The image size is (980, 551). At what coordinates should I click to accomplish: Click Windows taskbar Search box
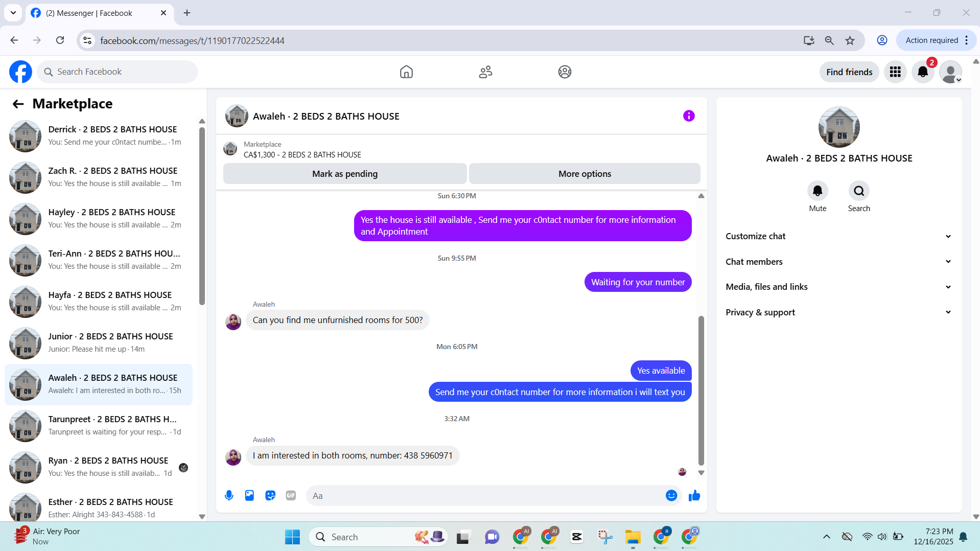pos(378,537)
